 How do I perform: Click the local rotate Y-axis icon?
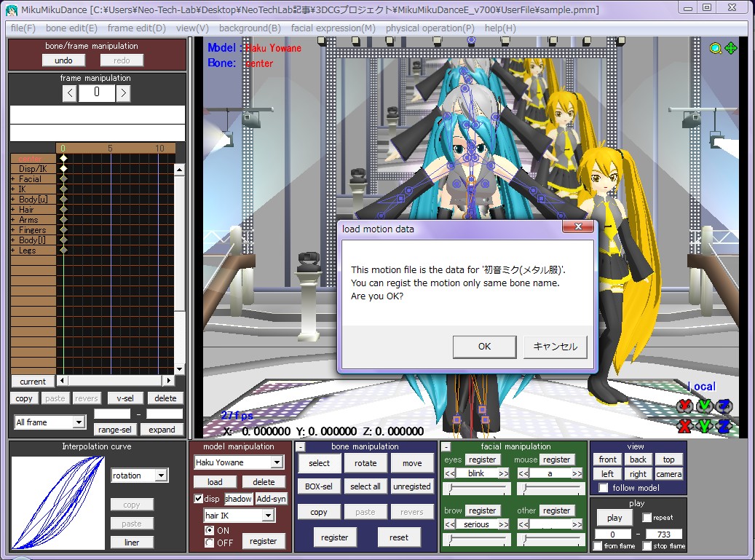(705, 406)
